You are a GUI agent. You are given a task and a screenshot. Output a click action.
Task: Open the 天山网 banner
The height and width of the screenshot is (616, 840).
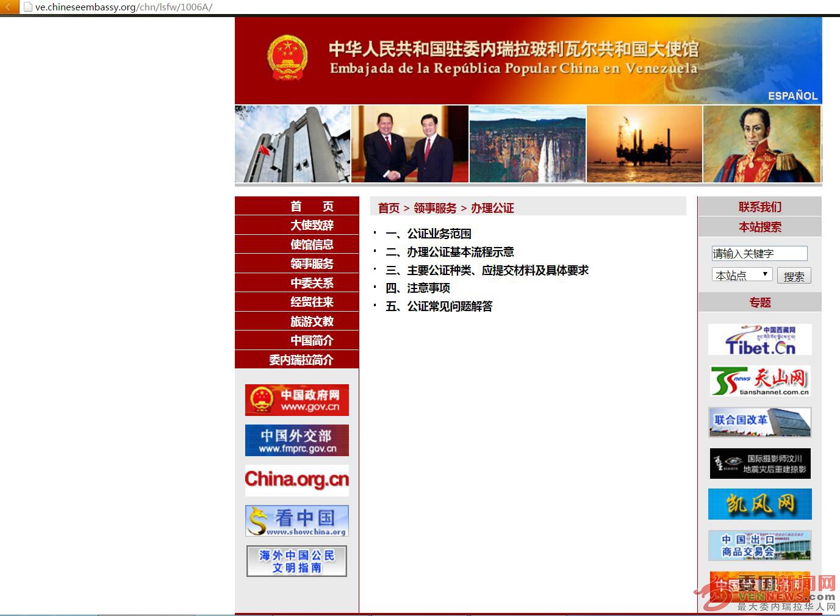(760, 381)
